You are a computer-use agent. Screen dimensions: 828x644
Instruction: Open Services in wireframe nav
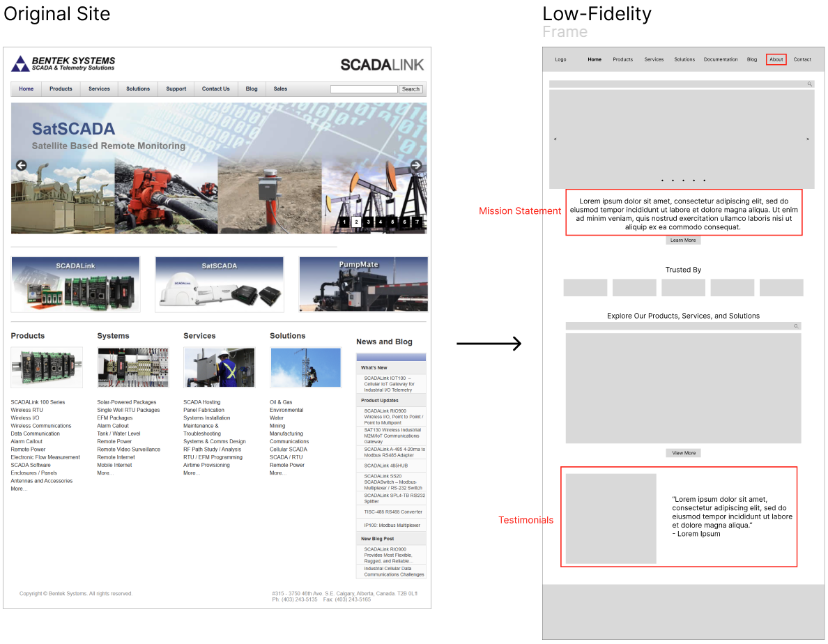tap(654, 60)
